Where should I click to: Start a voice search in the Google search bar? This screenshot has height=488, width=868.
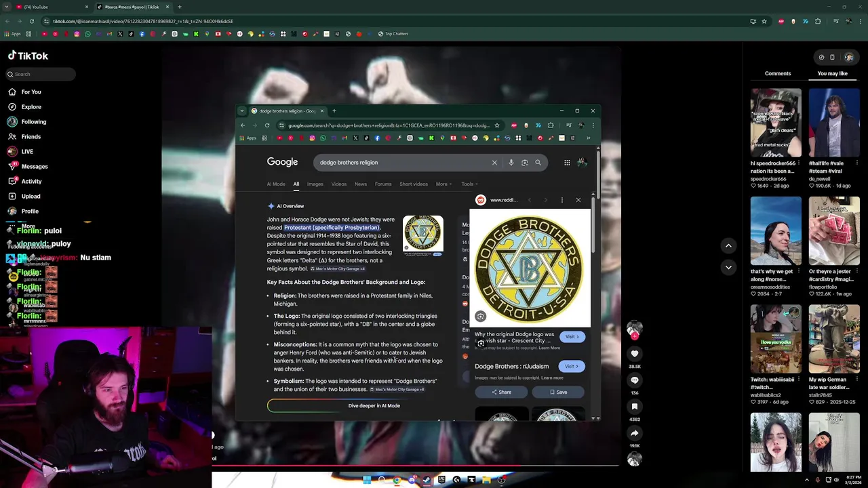511,163
